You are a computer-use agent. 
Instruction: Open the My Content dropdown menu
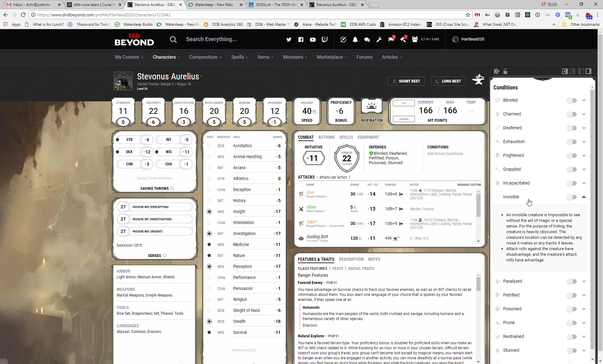click(129, 57)
